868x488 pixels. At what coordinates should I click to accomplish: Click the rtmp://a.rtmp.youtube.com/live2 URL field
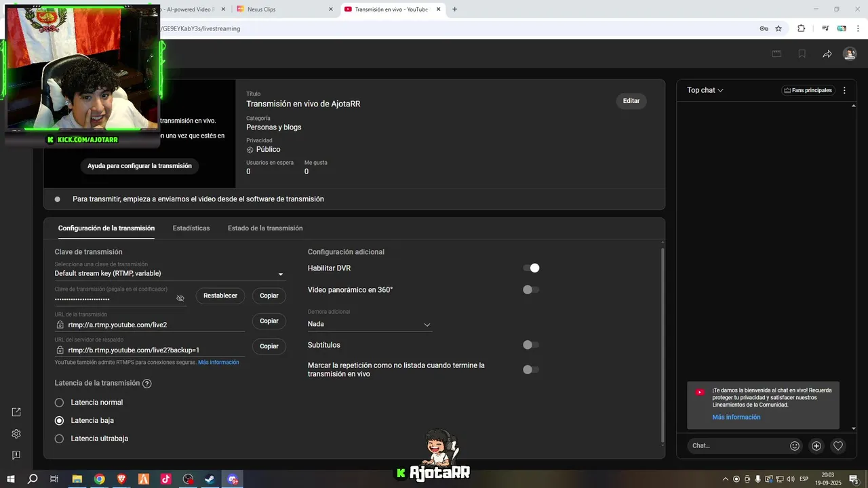(150, 325)
